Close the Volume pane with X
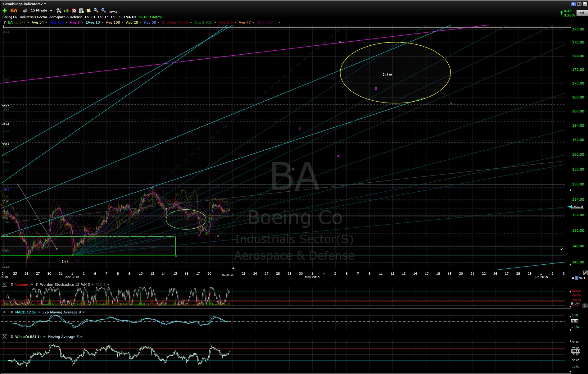The width and height of the screenshot is (588, 374). coord(5,285)
